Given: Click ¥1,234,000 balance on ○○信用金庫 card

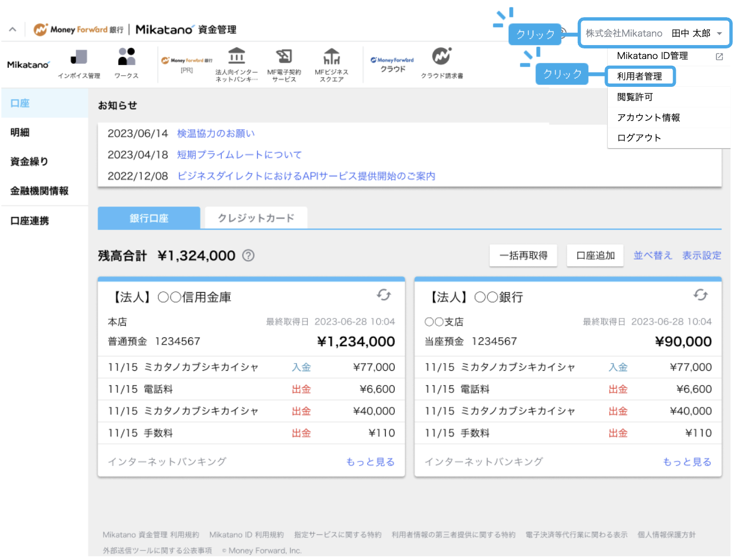Looking at the screenshot, I should pyautogui.click(x=356, y=342).
